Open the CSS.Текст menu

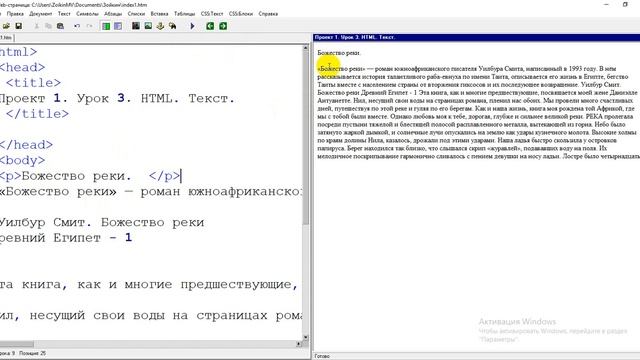point(212,14)
